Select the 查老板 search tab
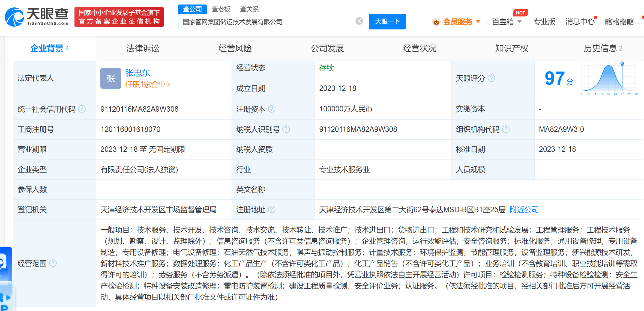The width and height of the screenshot is (644, 311). [x=221, y=9]
